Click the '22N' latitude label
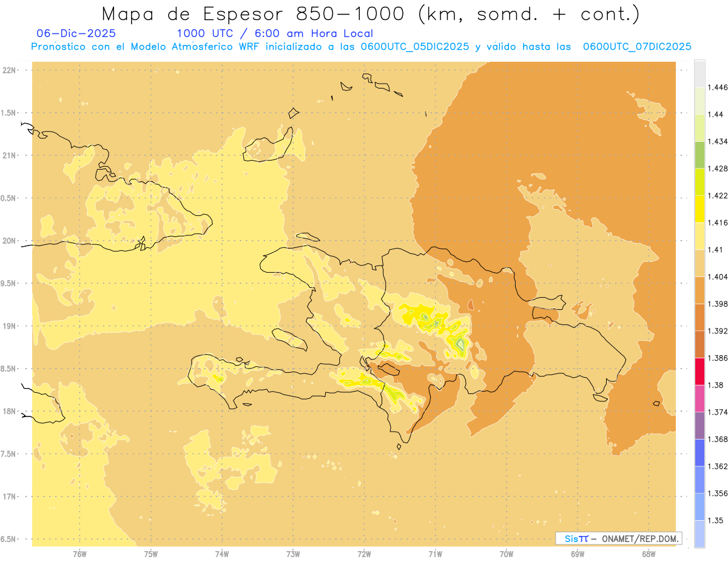The height and width of the screenshot is (562, 728). pos(10,70)
